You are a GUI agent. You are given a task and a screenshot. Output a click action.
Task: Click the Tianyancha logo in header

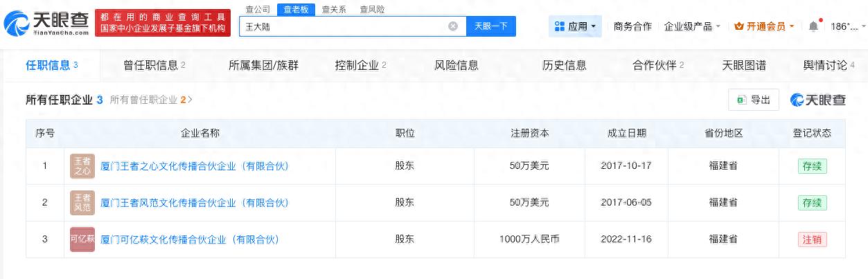coord(46,24)
